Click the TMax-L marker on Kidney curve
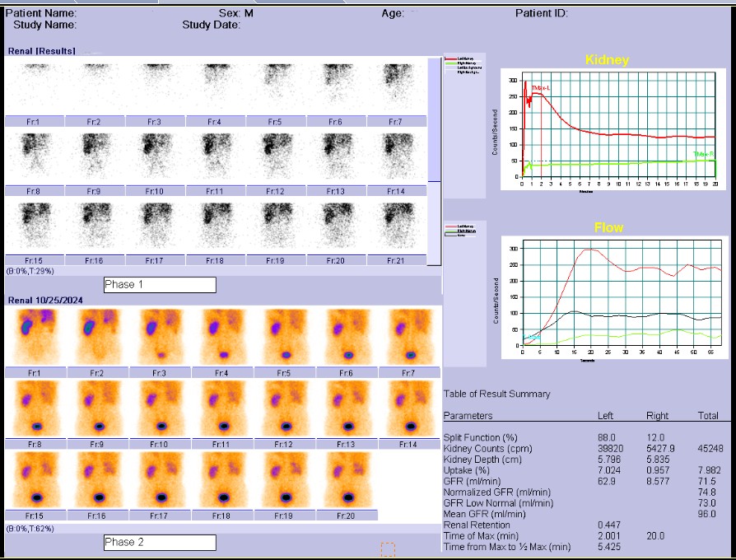Screen dimensions: 736x560 pyautogui.click(x=540, y=87)
